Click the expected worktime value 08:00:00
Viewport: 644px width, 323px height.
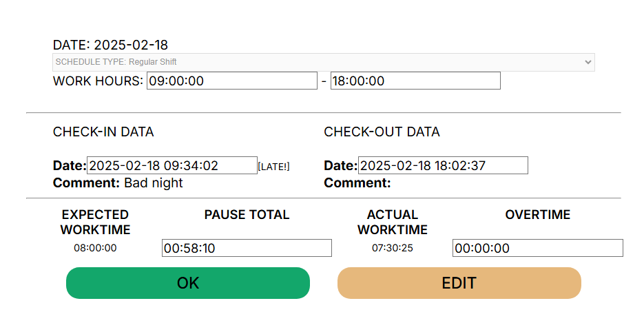[x=95, y=248]
